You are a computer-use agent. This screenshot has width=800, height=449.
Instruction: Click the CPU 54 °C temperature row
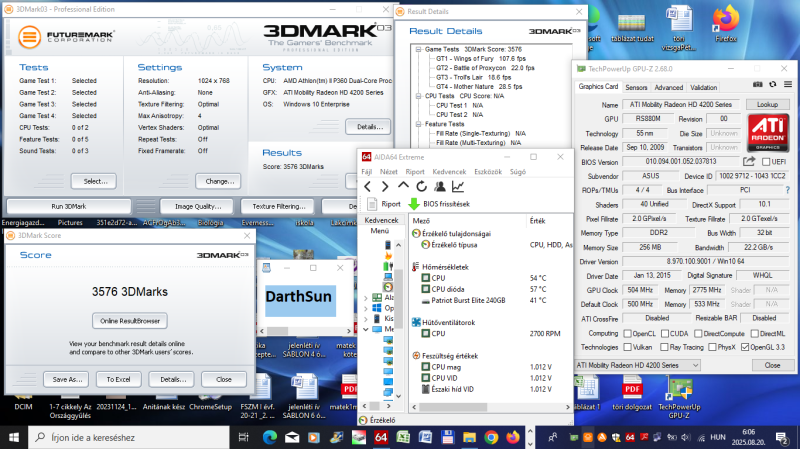(x=492, y=278)
